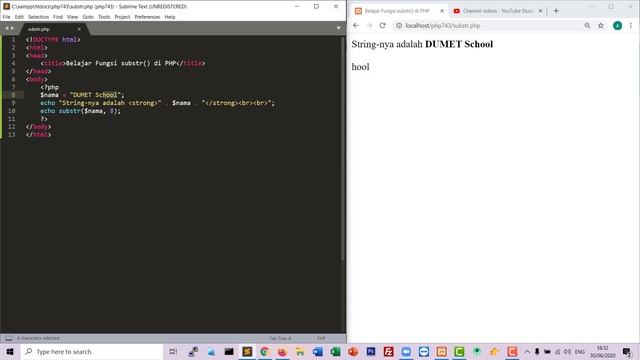640x360 pixels.
Task: Open the Tools menu in Sublime Text
Action: tap(104, 17)
